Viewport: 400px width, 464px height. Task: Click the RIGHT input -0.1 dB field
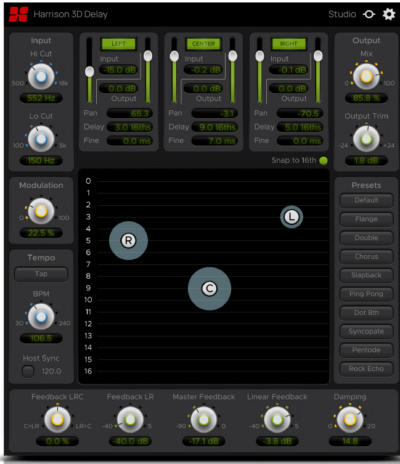289,70
